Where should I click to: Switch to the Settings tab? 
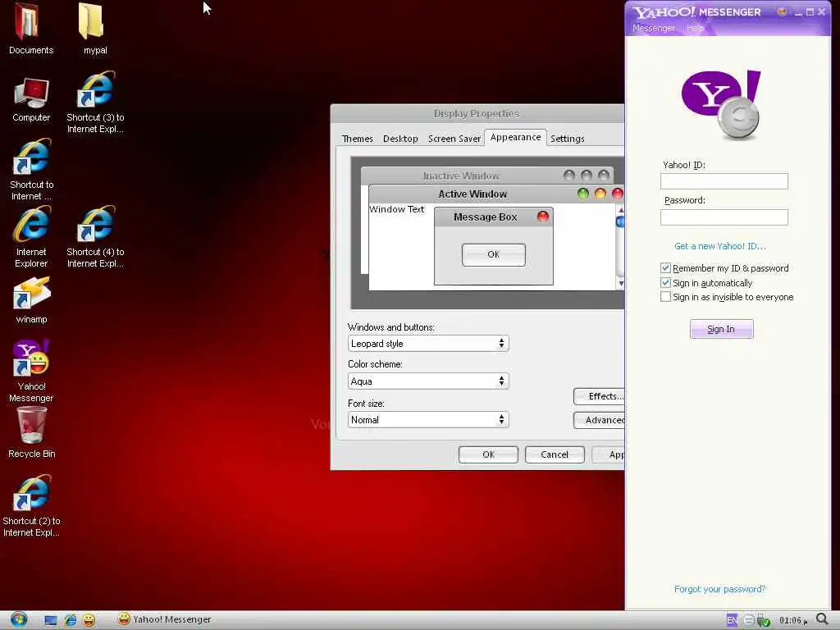[568, 139]
